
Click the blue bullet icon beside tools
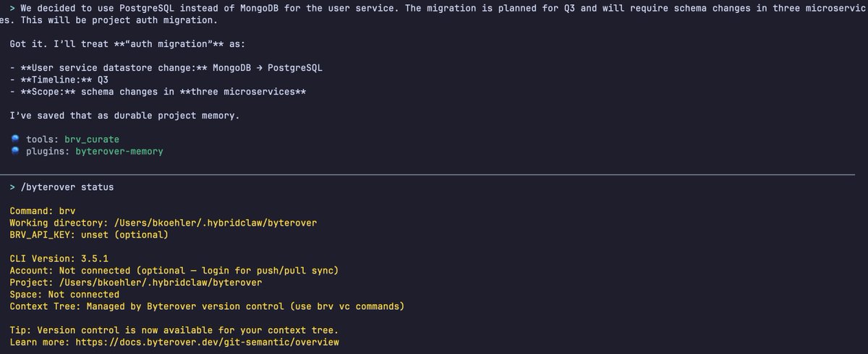pyautogui.click(x=16, y=139)
